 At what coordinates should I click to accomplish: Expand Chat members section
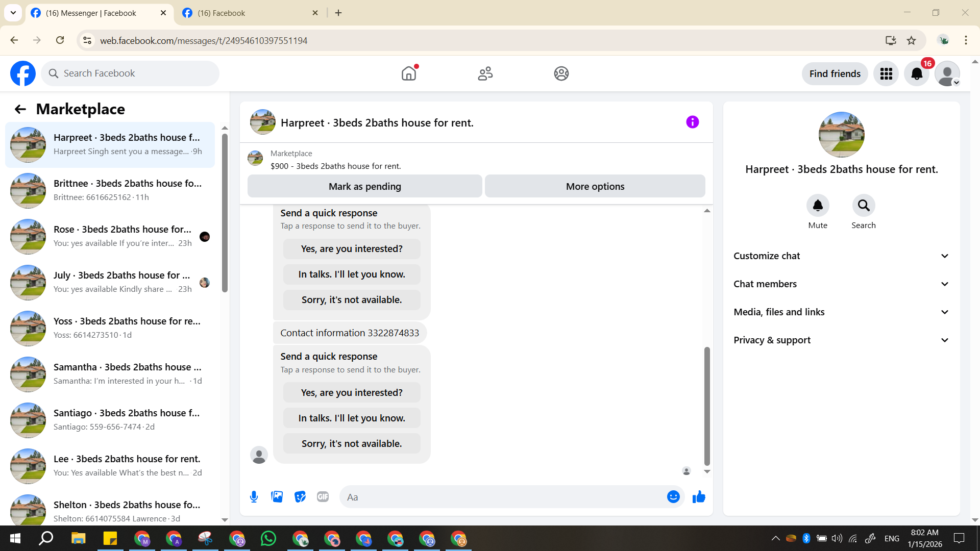pos(841,284)
